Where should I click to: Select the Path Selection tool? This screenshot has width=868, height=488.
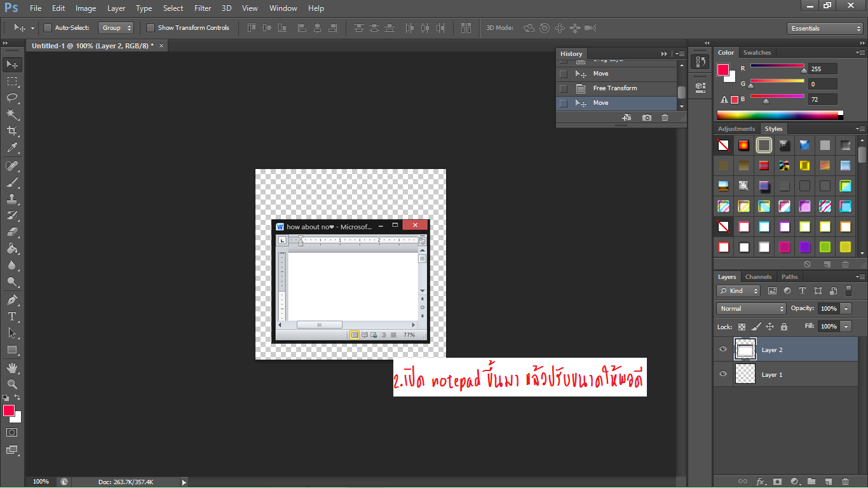point(12,333)
